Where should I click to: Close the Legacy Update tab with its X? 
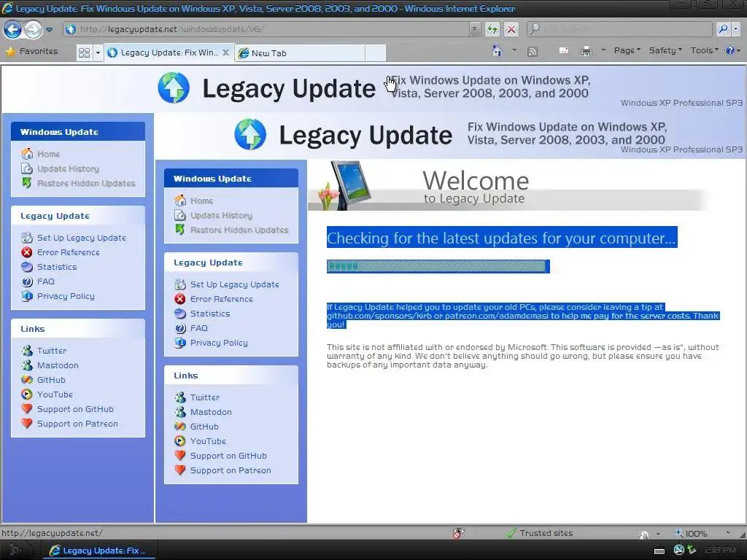(226, 52)
